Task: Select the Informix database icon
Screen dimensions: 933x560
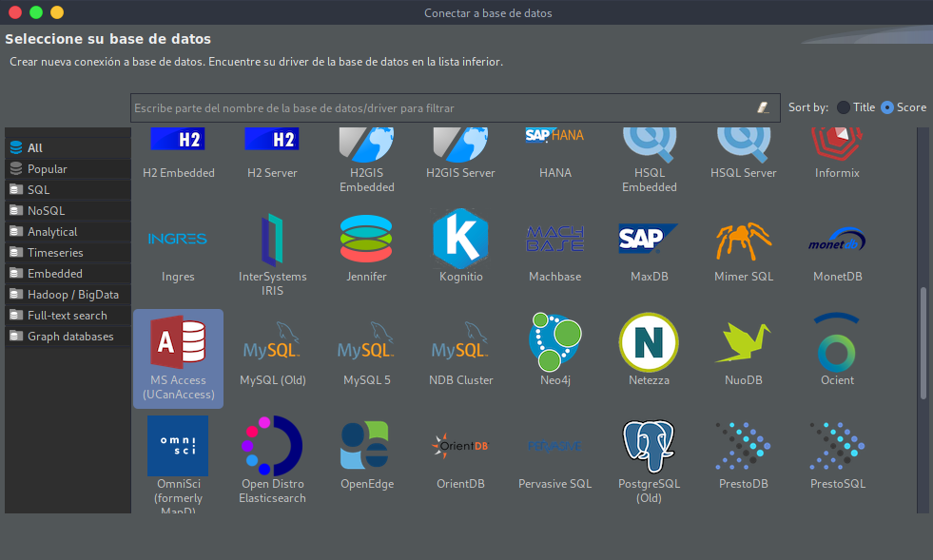Action: (837, 144)
